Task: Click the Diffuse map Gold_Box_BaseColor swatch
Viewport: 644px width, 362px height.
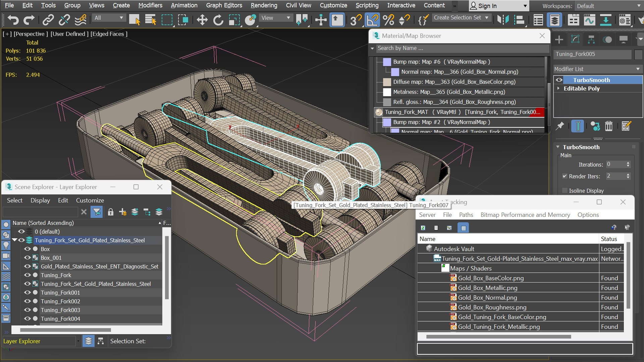Action: point(387,82)
